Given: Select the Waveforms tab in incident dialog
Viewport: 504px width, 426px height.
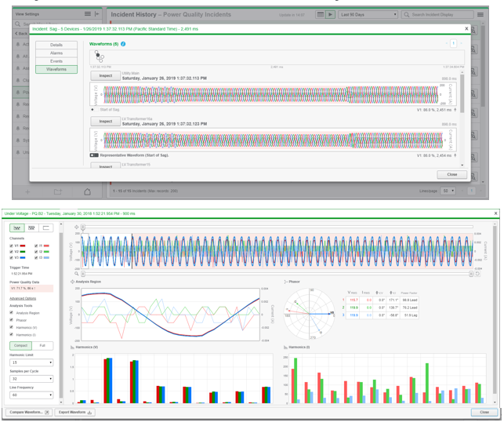Looking at the screenshot, I should (56, 69).
